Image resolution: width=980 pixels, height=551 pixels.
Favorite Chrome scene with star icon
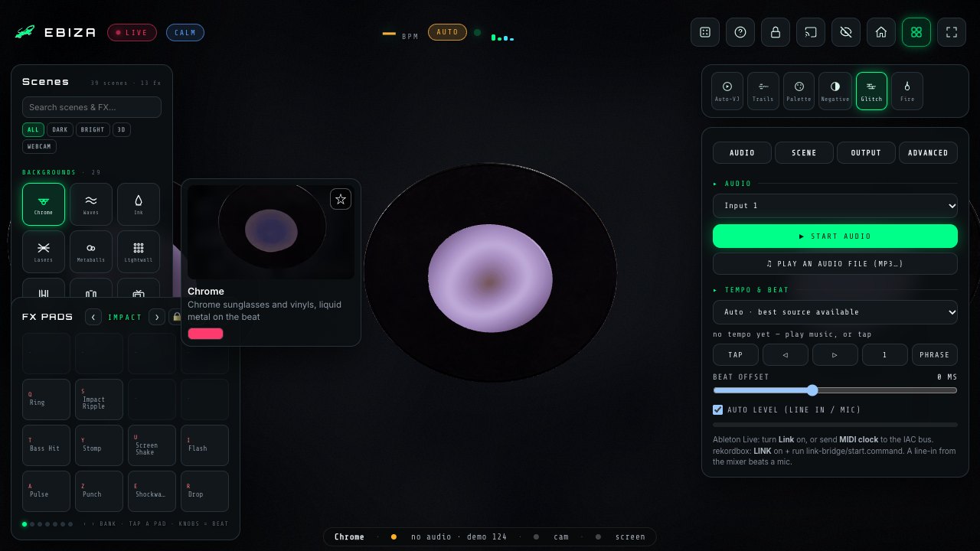pos(341,199)
